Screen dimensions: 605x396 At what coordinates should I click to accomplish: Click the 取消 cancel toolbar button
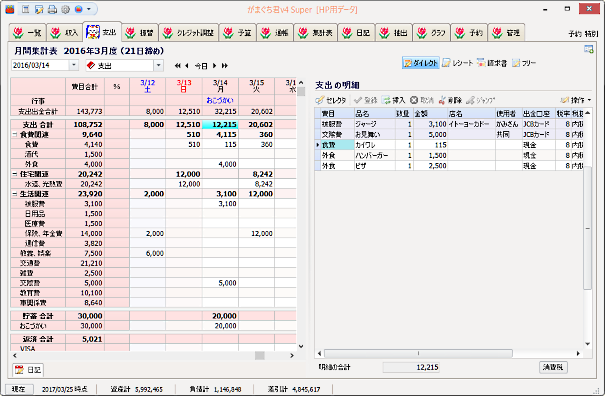(422, 100)
